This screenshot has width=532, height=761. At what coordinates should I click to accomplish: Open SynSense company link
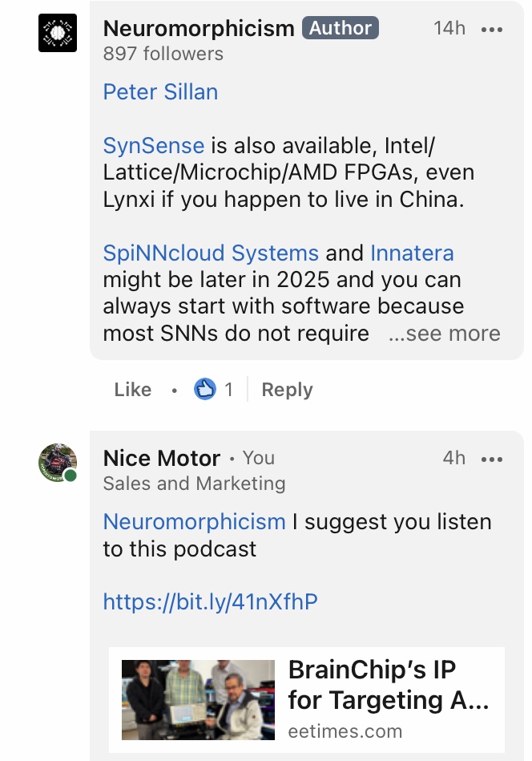(154, 146)
